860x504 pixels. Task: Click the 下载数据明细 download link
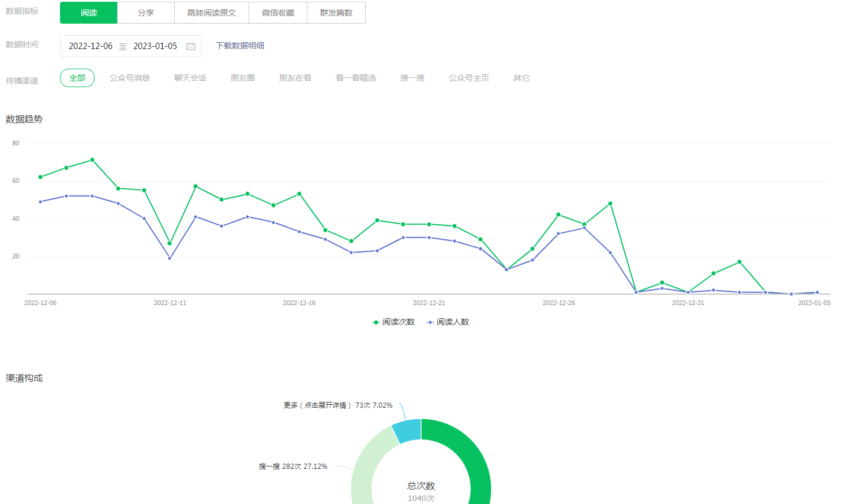(x=240, y=46)
